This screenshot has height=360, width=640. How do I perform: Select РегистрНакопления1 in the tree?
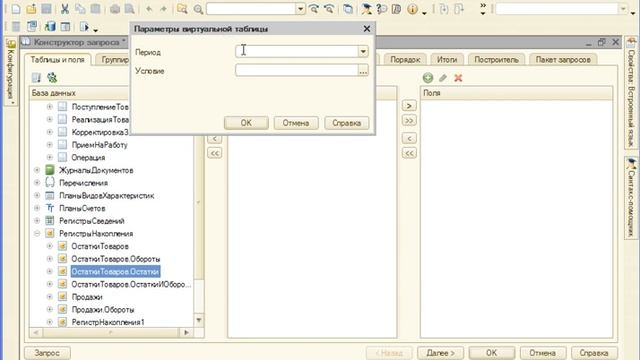pos(108,322)
